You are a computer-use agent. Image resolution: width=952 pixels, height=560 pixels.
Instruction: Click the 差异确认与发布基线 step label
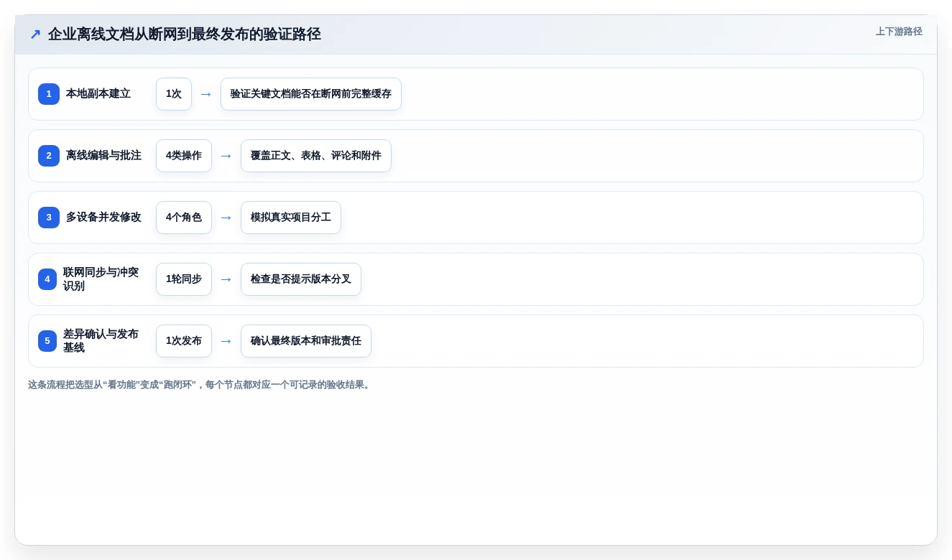[x=101, y=341]
